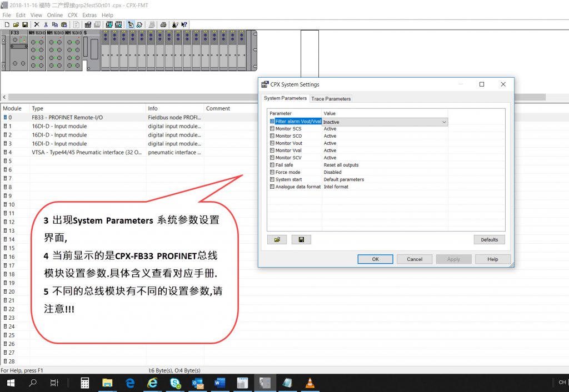Image resolution: width=569 pixels, height=392 pixels.
Task: Select the Monitor Vout parameter row
Action: coord(358,143)
